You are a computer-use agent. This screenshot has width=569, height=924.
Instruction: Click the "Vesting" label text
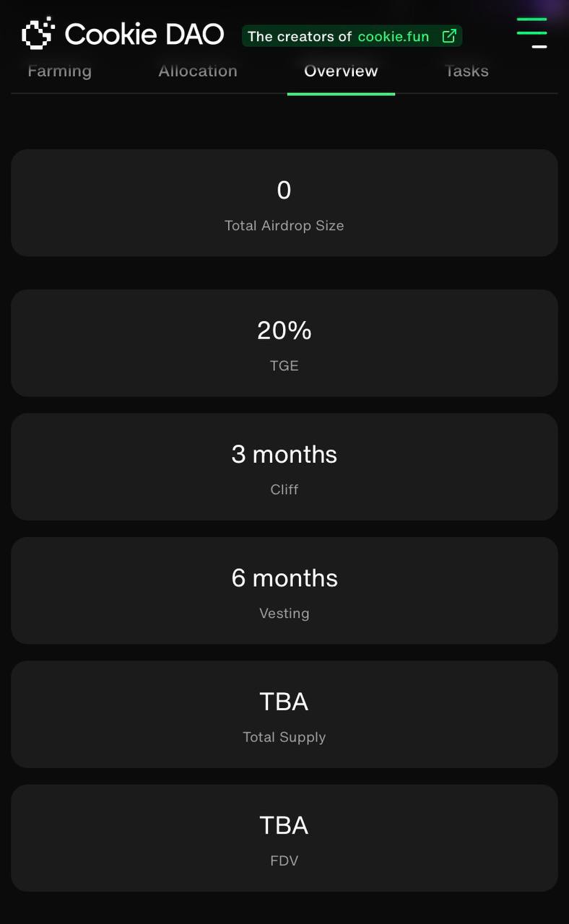(284, 614)
